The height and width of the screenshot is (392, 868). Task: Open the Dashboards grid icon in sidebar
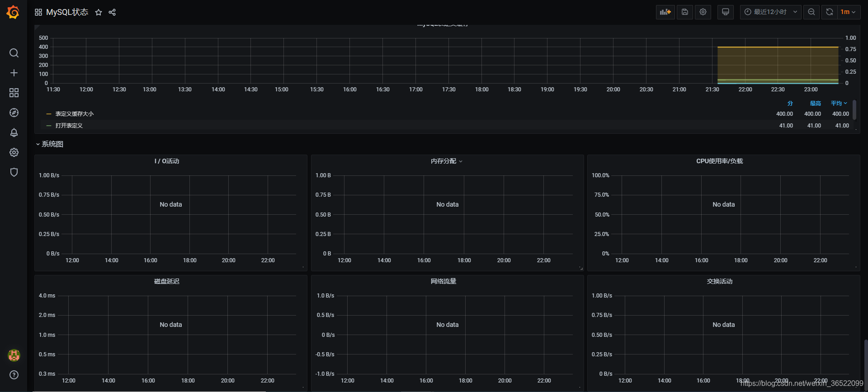tap(14, 93)
